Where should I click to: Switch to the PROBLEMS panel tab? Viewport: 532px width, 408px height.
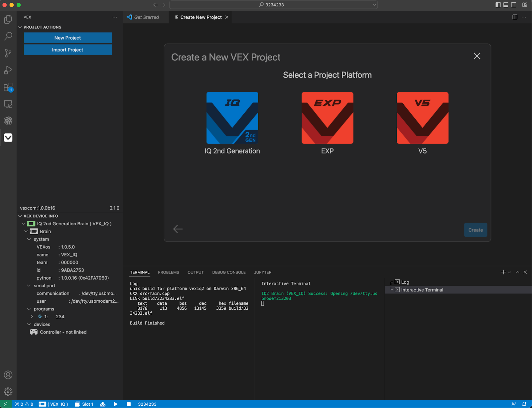[x=168, y=272]
